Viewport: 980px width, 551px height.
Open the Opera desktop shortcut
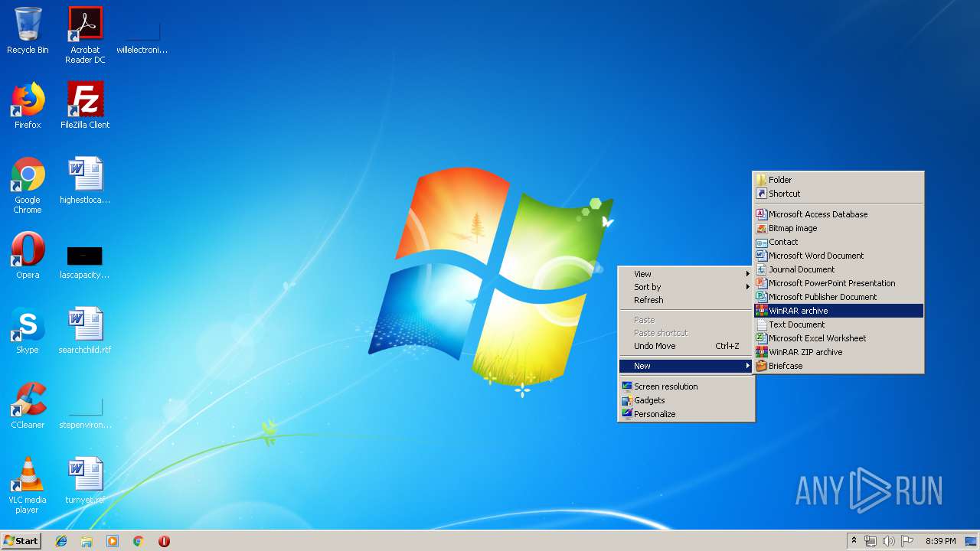28,256
